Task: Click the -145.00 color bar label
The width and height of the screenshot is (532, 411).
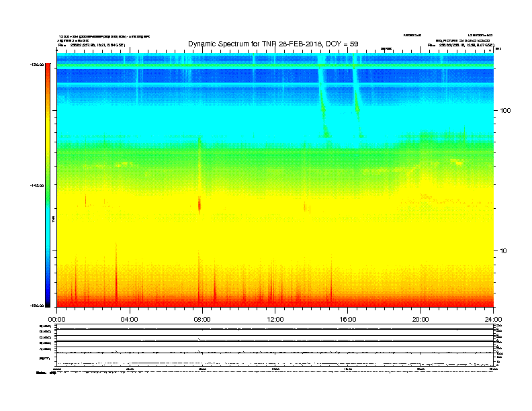Action: (37, 185)
